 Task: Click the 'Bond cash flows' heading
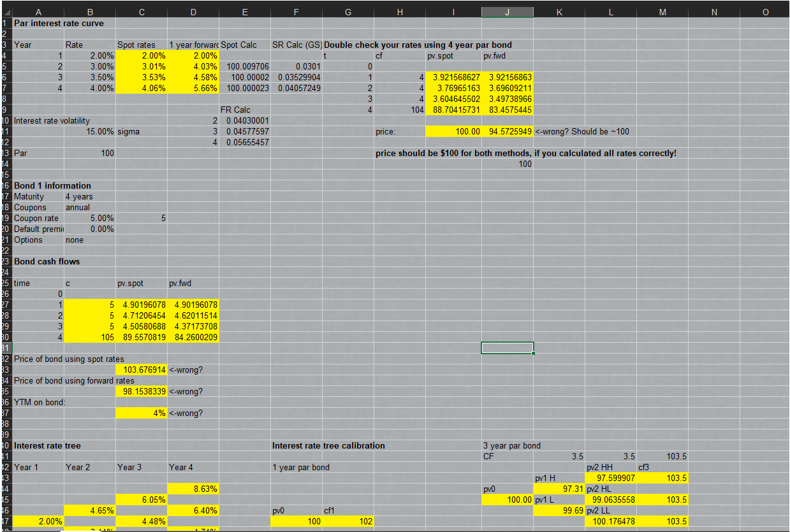coord(47,261)
